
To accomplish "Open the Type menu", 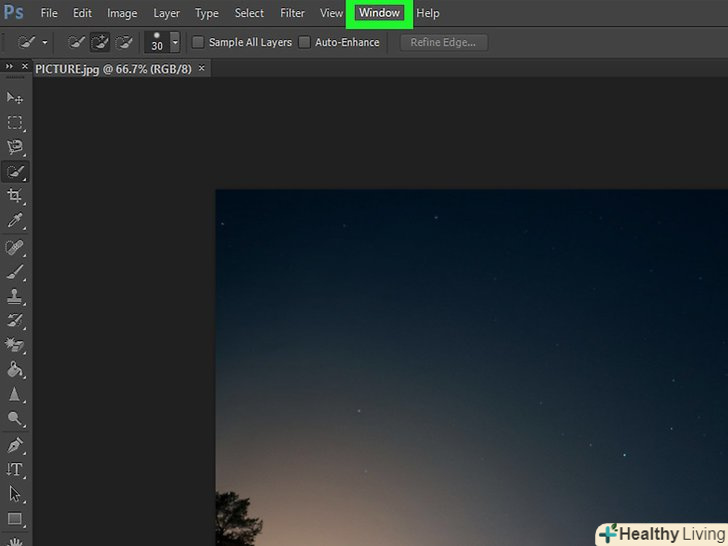I will (x=207, y=13).
